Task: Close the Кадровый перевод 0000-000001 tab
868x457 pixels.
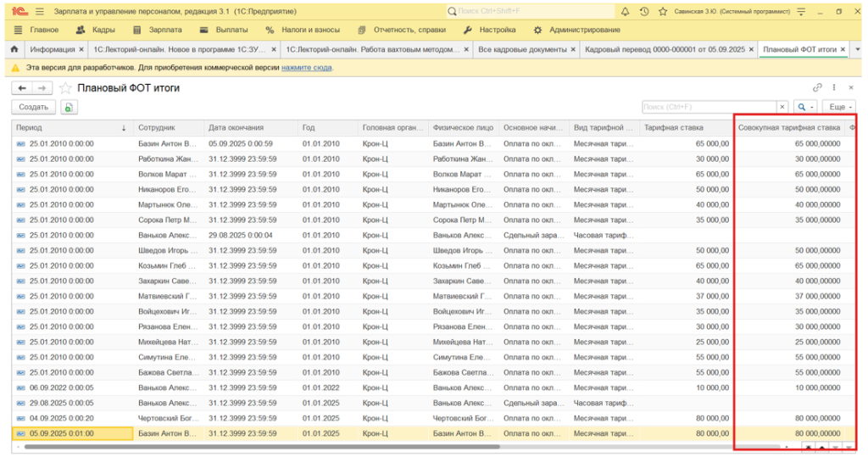Action: point(751,49)
